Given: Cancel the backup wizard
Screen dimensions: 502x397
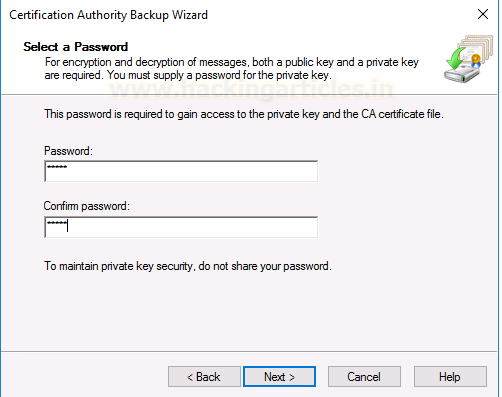Looking at the screenshot, I should click(364, 377).
